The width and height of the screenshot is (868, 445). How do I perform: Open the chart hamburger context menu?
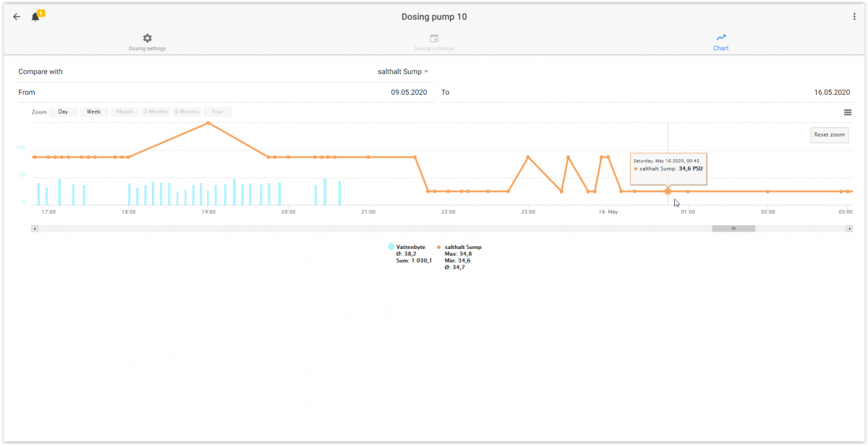coord(848,112)
